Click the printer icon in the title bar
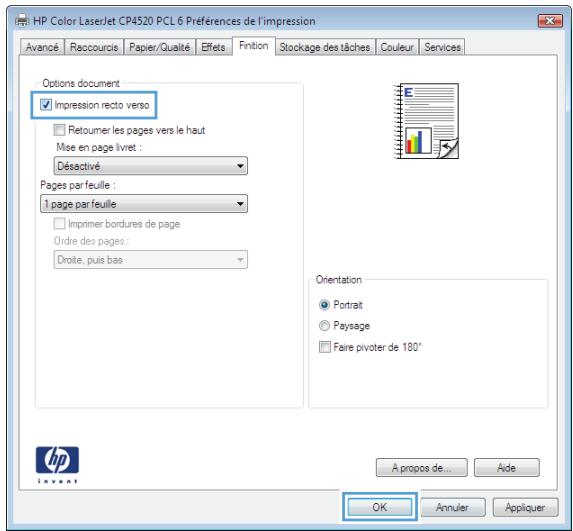Screen dimensions: 573x531 [x=22, y=20]
